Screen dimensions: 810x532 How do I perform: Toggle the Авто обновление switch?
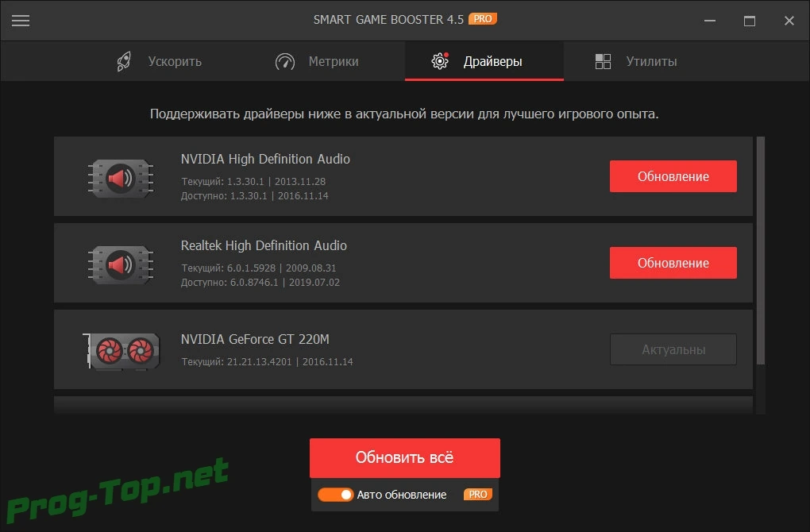(x=335, y=495)
